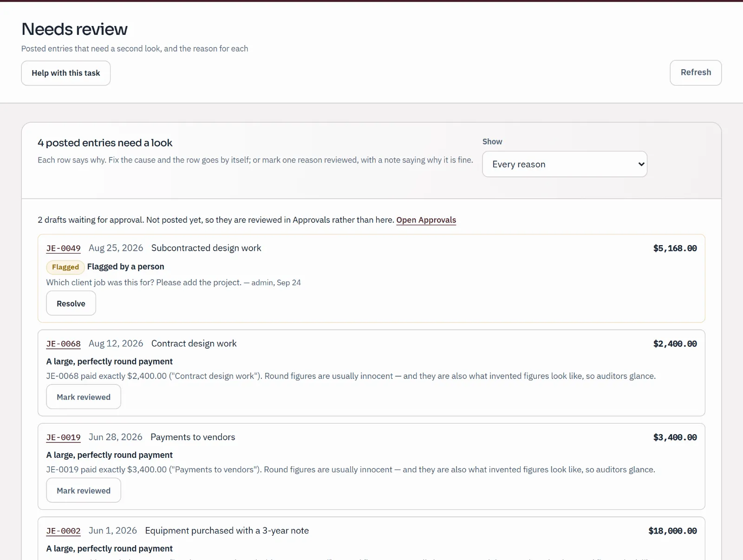Click the Jun 1, 2026 date
The image size is (743, 560).
113,531
